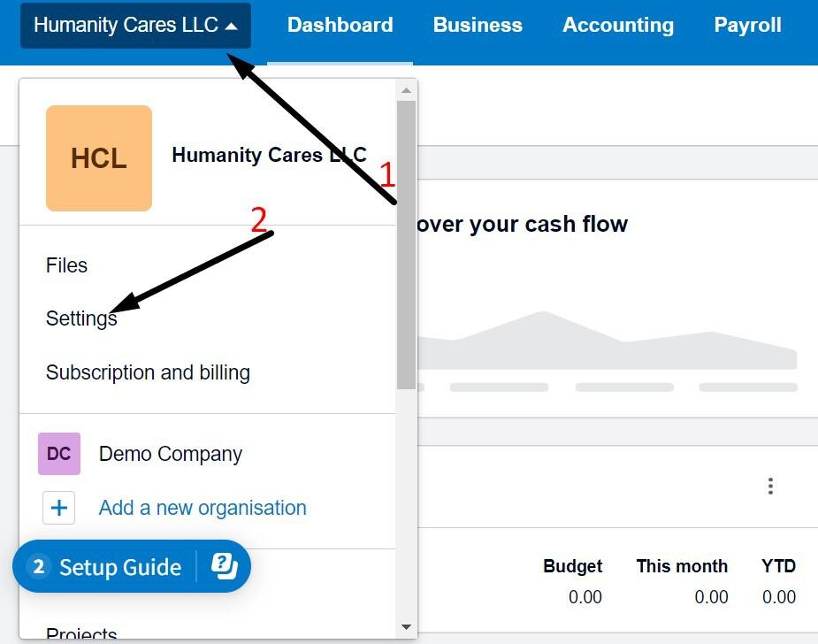Image resolution: width=818 pixels, height=644 pixels.
Task: Click the DC Demo Company avatar
Action: (x=59, y=454)
